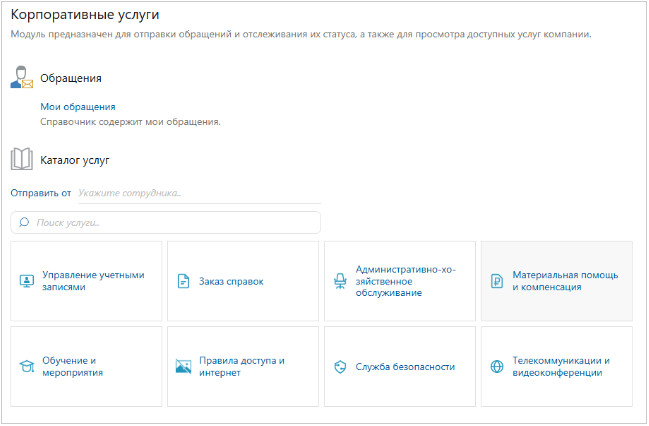This screenshot has height=426, width=649.
Task: Click the graduation cap icon
Action: click(x=26, y=366)
